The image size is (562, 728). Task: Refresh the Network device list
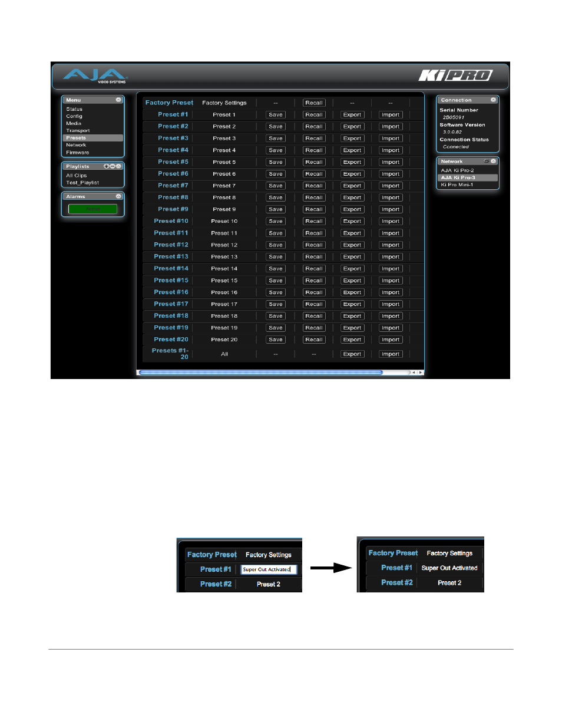pyautogui.click(x=487, y=161)
